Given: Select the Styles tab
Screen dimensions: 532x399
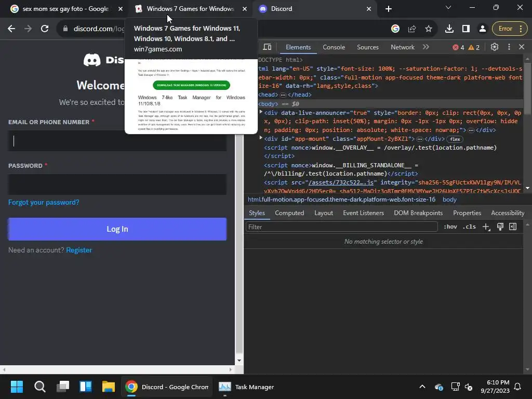Looking at the screenshot, I should point(257,213).
